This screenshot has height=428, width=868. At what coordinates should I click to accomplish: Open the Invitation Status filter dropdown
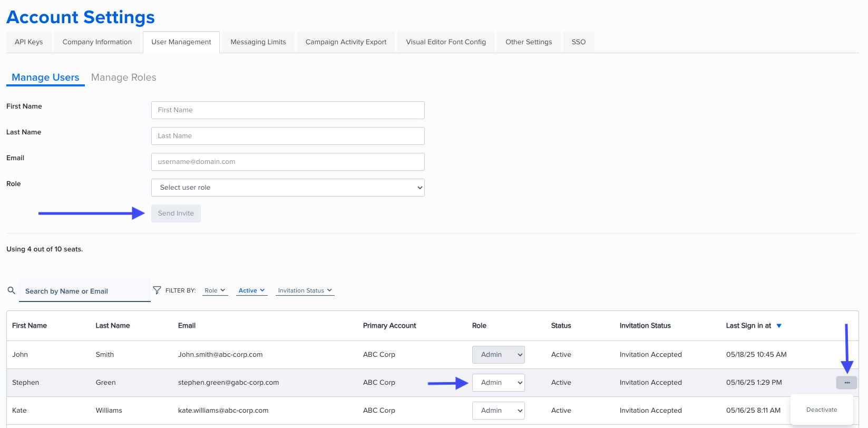click(305, 290)
